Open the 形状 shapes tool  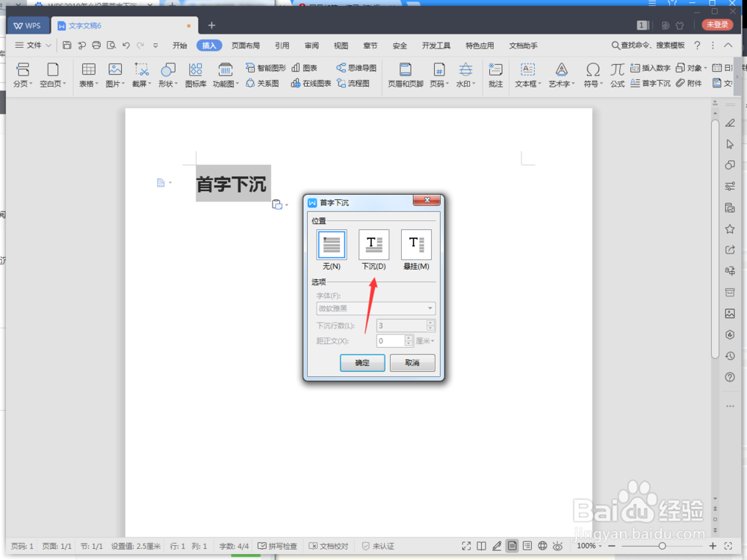(167, 75)
